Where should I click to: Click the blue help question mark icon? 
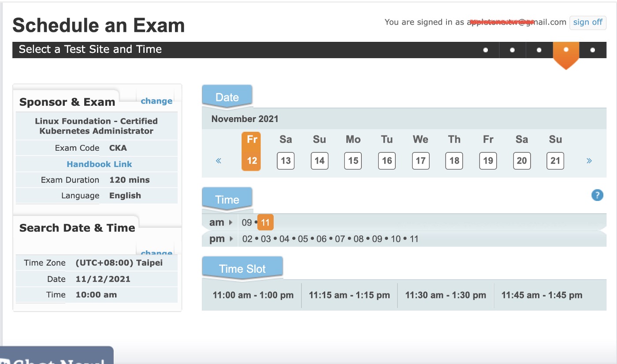pos(597,195)
